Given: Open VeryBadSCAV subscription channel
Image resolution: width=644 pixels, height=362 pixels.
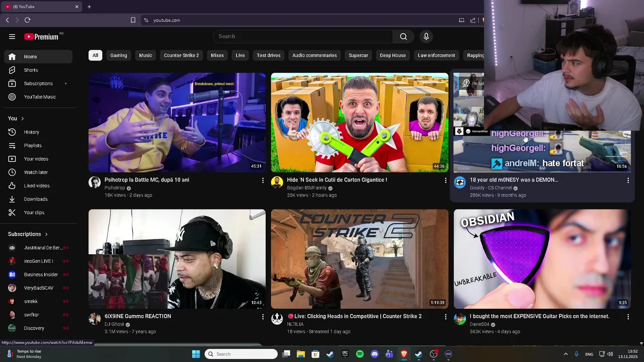Looking at the screenshot, I should click(38, 288).
